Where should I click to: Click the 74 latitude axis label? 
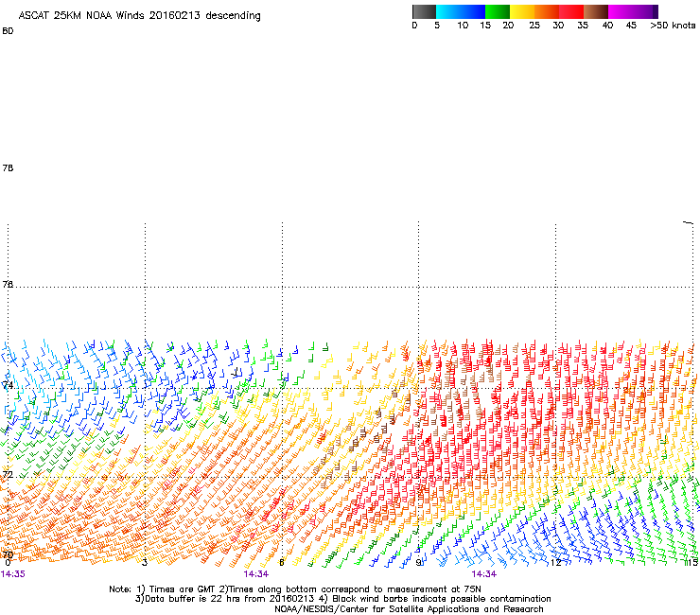8,385
